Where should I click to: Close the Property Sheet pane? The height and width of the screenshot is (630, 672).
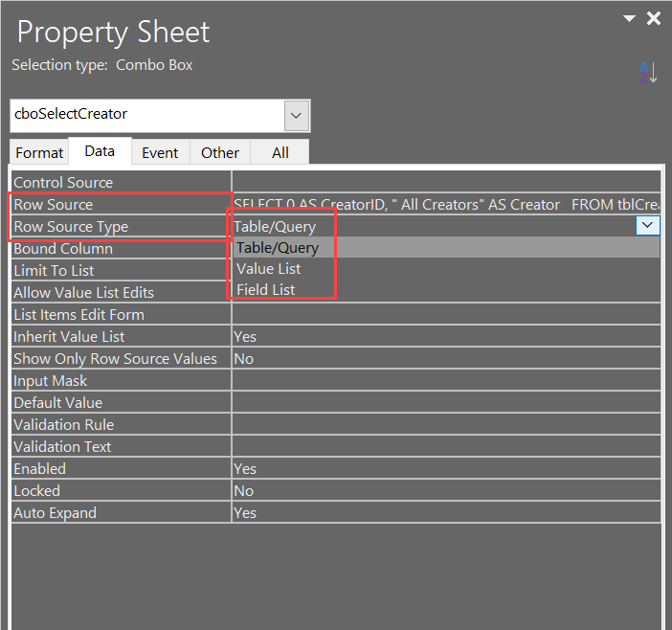tap(654, 18)
